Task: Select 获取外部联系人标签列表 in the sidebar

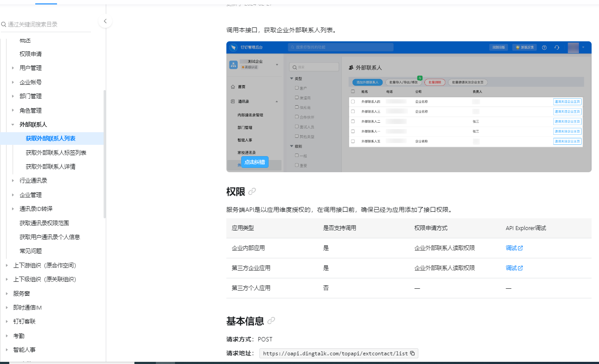Action: pos(56,153)
